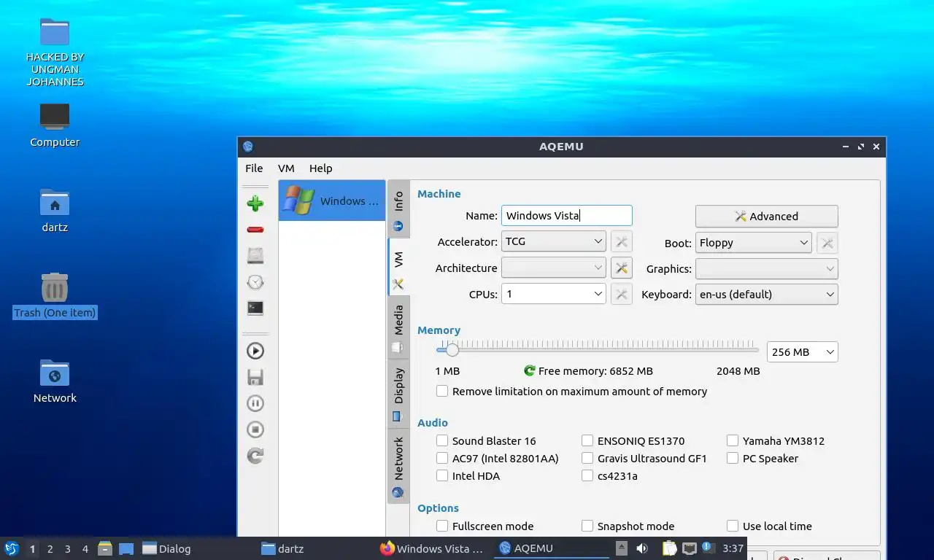Pause the VM with the pause icon
Image resolution: width=934 pixels, height=560 pixels.
pos(255,403)
